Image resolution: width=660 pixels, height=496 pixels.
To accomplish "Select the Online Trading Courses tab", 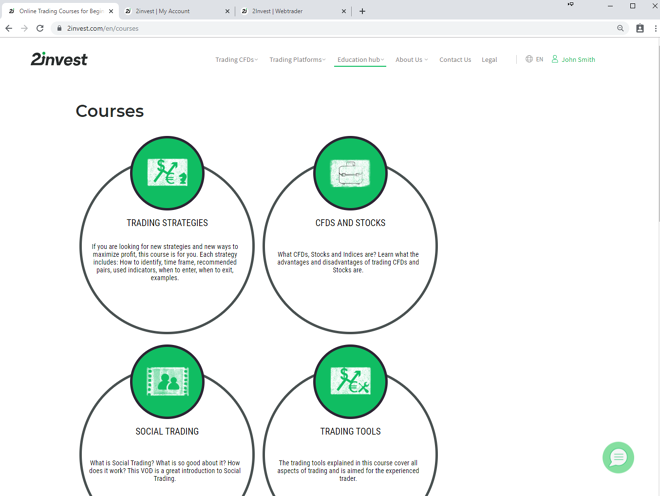I will tap(61, 11).
